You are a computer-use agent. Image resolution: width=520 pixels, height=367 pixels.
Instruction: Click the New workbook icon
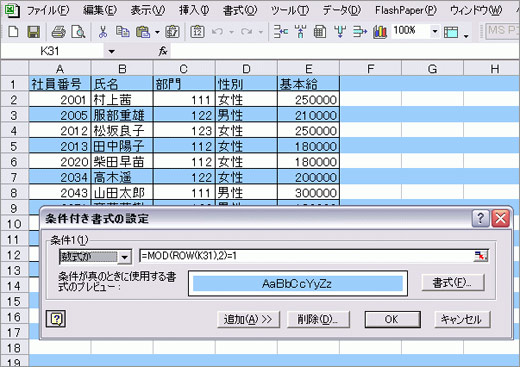13,32
